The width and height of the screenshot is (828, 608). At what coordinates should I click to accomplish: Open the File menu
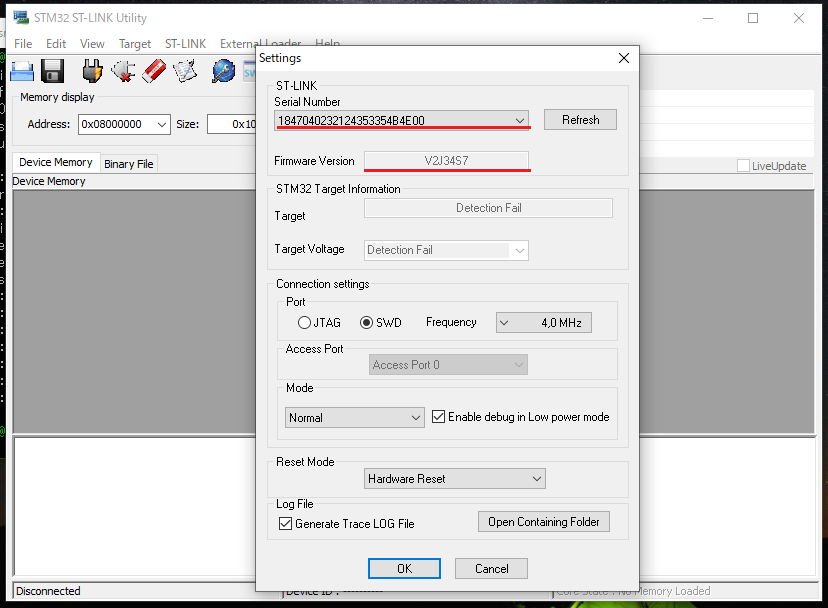click(23, 44)
